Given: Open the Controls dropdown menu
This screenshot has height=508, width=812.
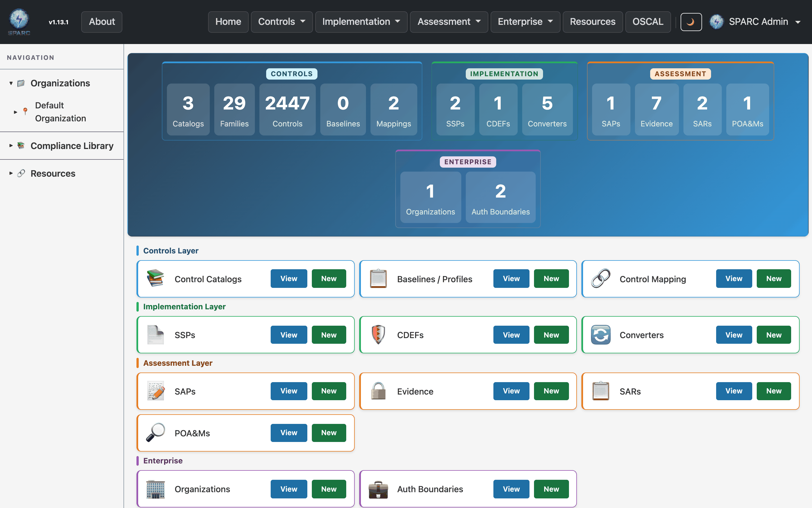Looking at the screenshot, I should [281, 22].
